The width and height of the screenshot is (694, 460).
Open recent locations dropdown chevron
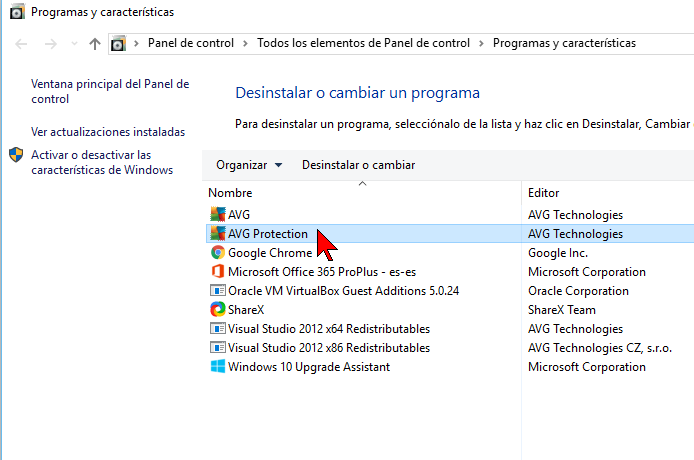point(74,43)
